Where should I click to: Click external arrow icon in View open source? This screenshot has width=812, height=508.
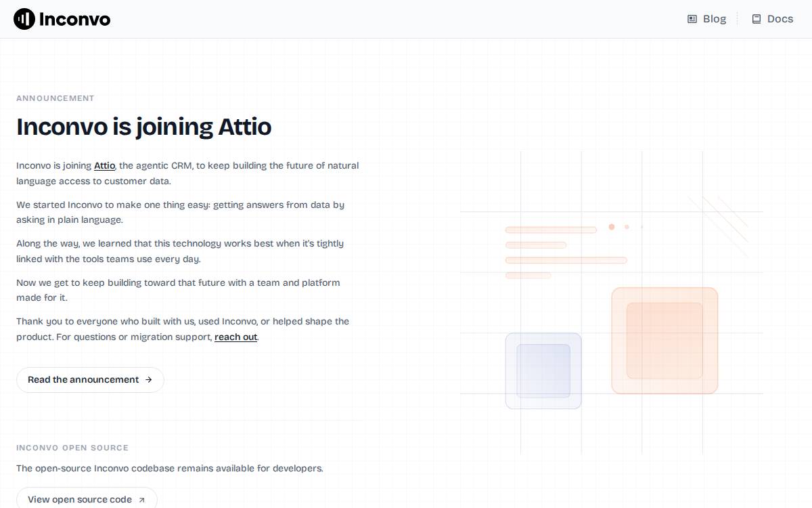coord(141,500)
